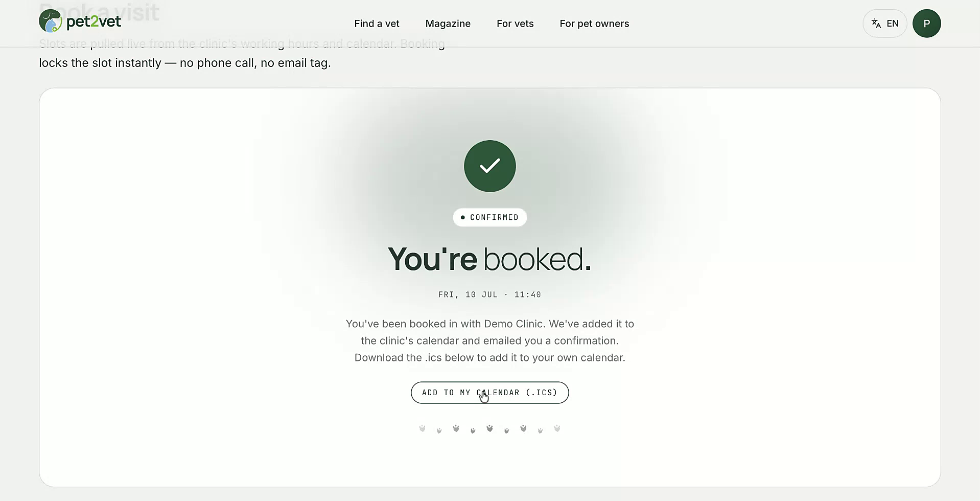Open the For pet owners page

pyautogui.click(x=594, y=24)
